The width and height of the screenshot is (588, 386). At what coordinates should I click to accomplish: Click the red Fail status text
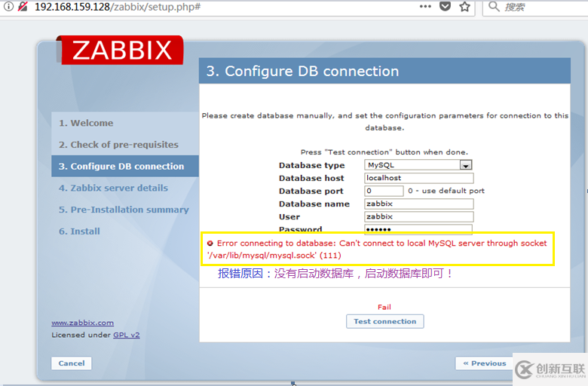pyautogui.click(x=384, y=307)
